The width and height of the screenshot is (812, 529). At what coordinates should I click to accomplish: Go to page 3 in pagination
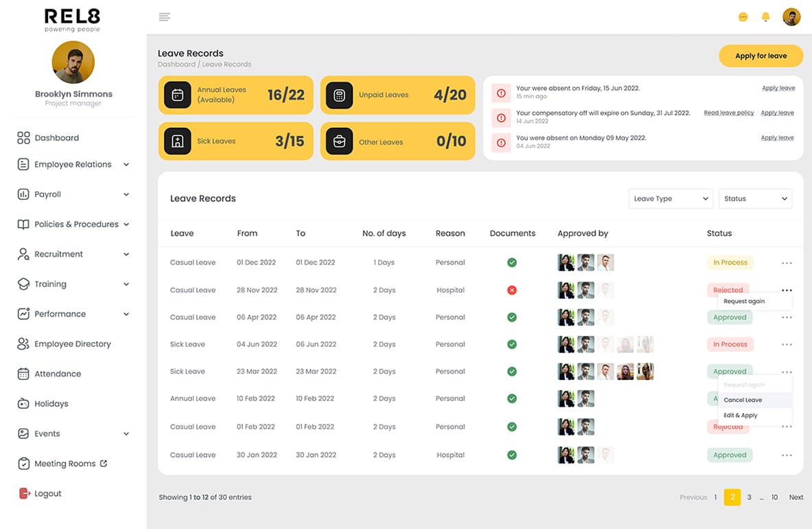[x=749, y=497]
